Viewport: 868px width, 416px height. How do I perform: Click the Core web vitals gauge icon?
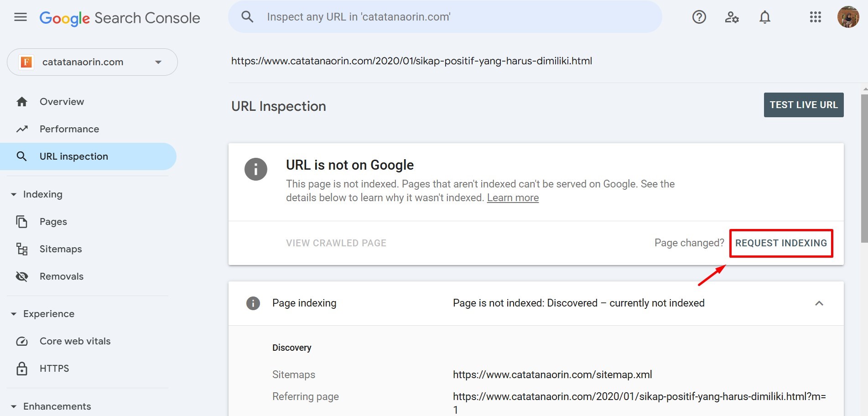[x=22, y=341]
